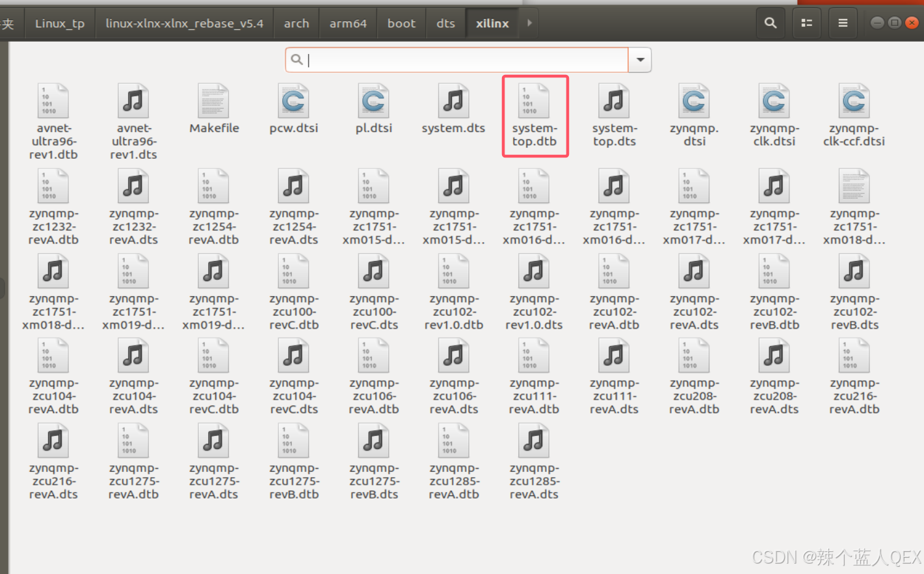The width and height of the screenshot is (924, 574).
Task: Select the Makefile icon
Action: coord(214,101)
